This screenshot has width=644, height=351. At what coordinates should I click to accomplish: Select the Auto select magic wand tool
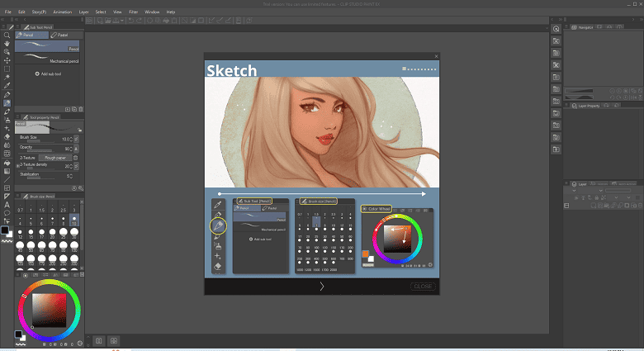(7, 78)
